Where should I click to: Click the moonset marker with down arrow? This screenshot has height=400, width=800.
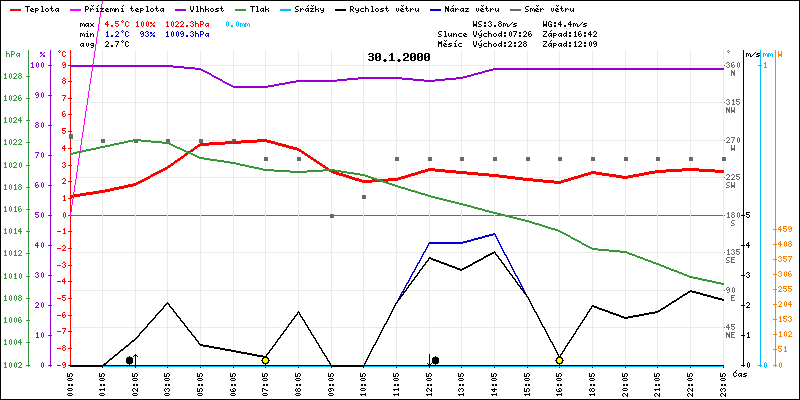(x=434, y=359)
